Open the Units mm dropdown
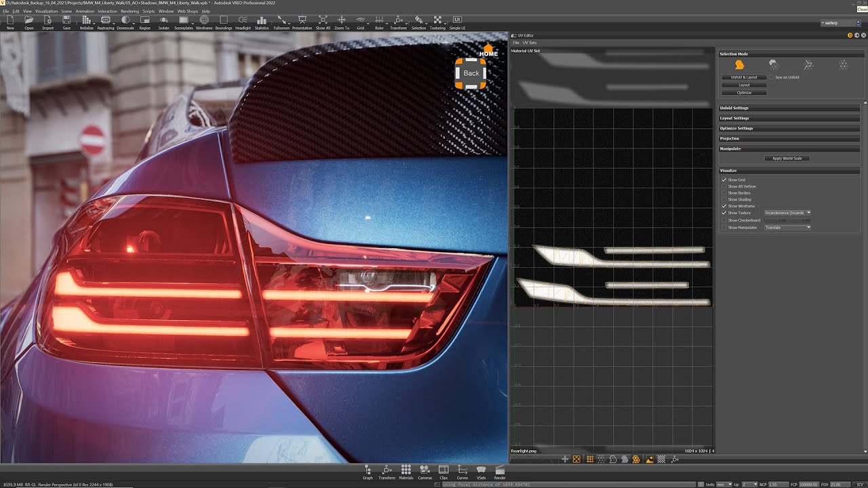 (x=724, y=485)
